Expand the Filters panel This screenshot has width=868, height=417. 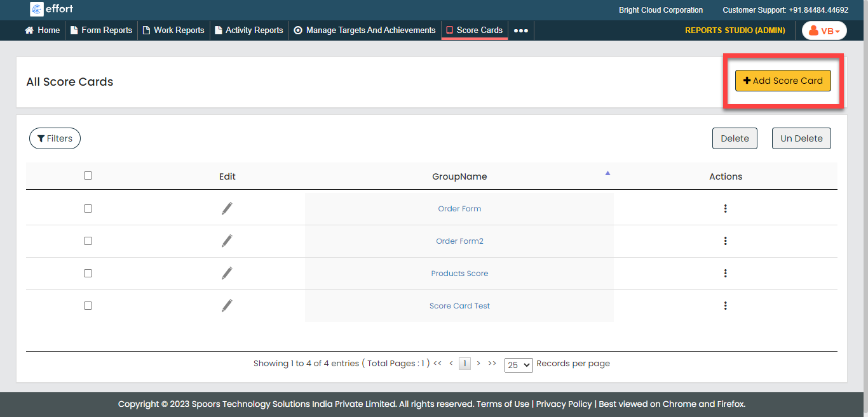[55, 138]
